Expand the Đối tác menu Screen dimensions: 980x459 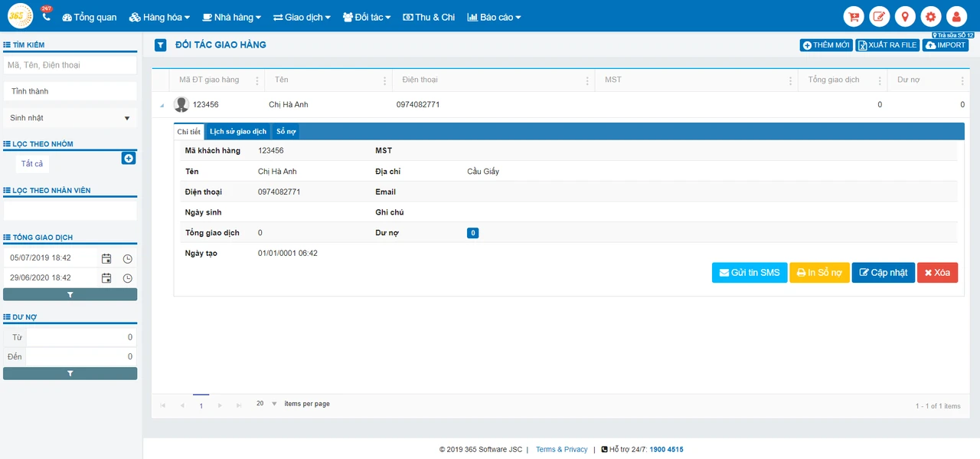(x=367, y=17)
